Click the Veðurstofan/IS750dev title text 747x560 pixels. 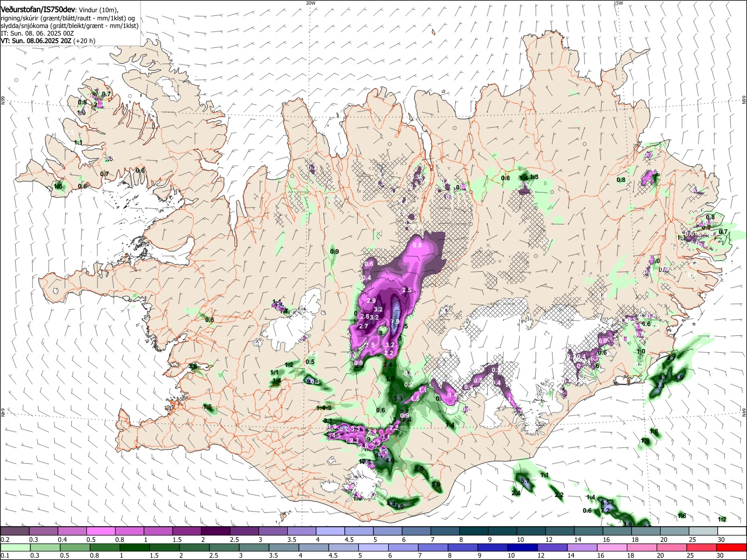point(38,9)
